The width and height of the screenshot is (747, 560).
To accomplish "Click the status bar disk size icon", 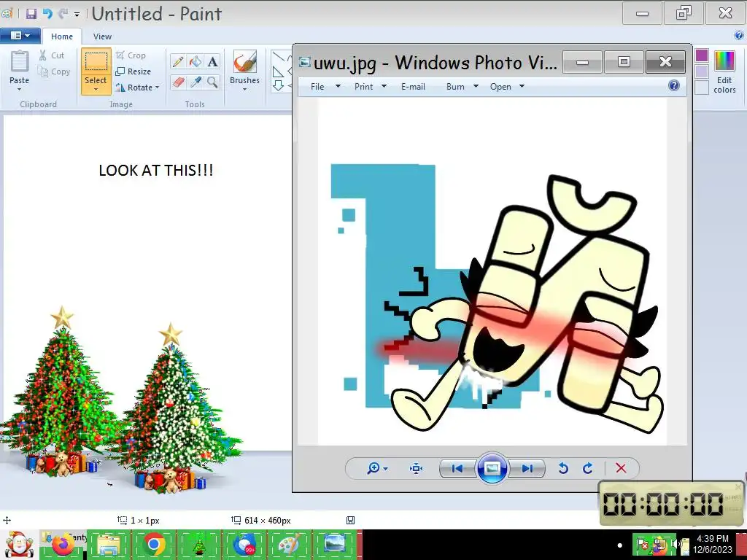I will pyautogui.click(x=350, y=521).
